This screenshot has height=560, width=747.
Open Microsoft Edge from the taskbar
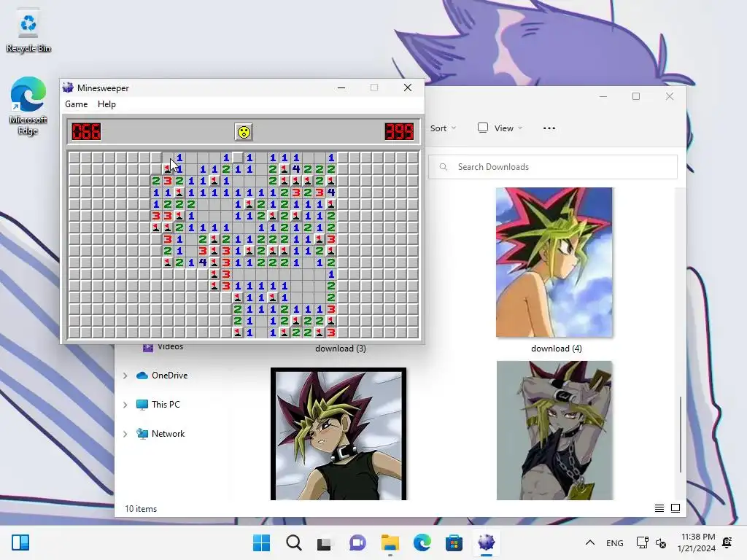422,542
